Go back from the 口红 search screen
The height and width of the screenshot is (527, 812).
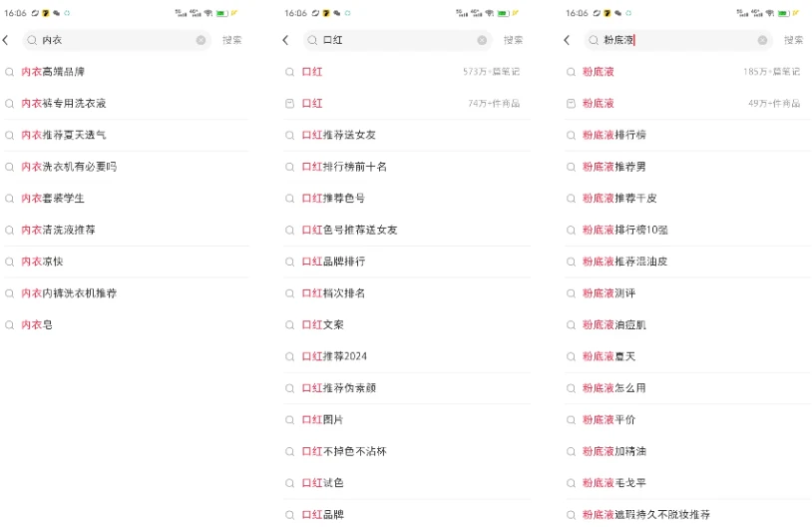click(x=286, y=40)
